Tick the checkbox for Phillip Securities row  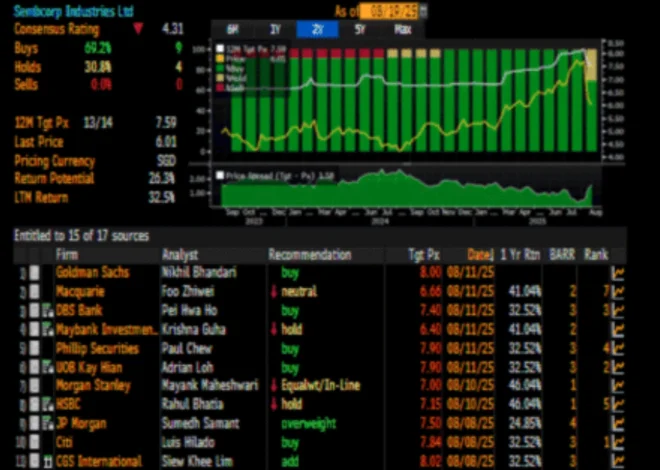pos(35,349)
